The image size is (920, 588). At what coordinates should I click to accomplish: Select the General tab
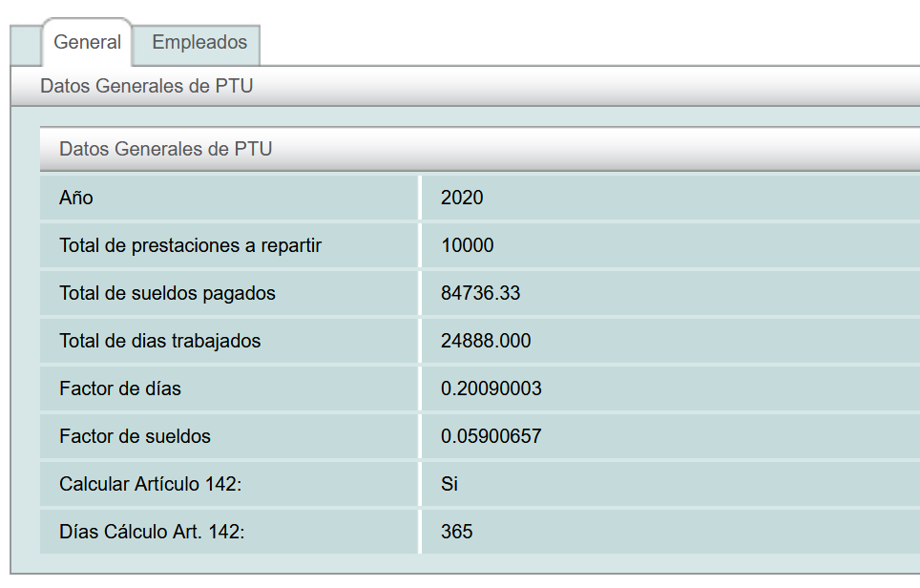tap(87, 43)
